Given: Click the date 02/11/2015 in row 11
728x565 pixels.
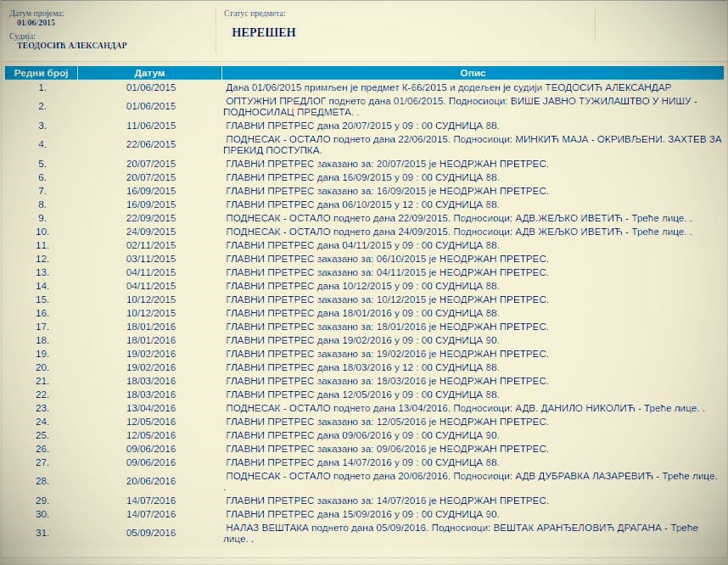Looking at the screenshot, I should click(x=150, y=245).
